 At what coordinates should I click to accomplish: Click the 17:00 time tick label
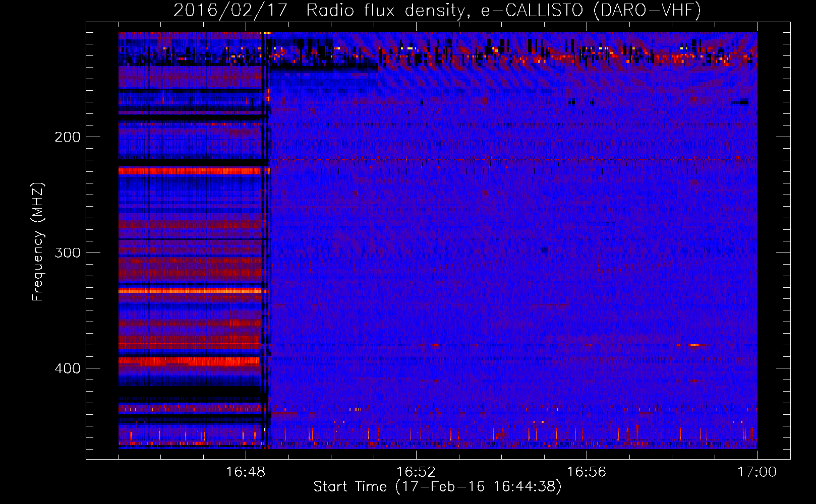pos(757,472)
